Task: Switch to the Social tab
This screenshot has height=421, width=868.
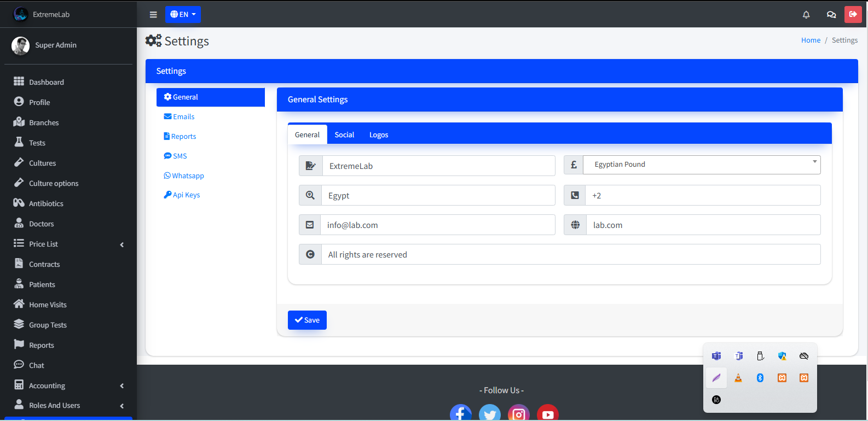Action: tap(344, 135)
